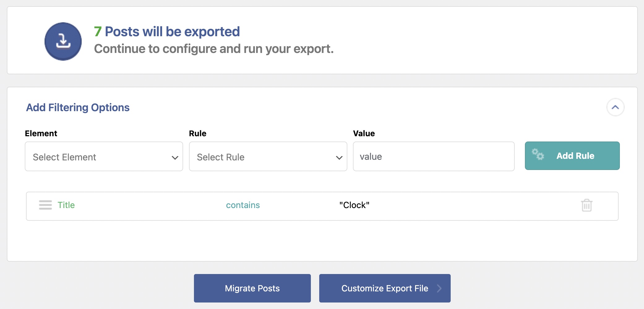644x309 pixels.
Task: Focus the Value text input field
Action: point(433,157)
